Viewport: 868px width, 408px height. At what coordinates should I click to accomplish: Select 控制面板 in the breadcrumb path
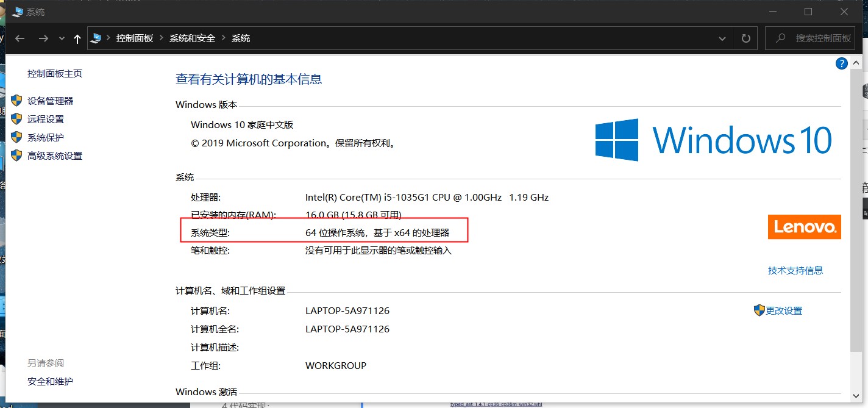tap(134, 38)
